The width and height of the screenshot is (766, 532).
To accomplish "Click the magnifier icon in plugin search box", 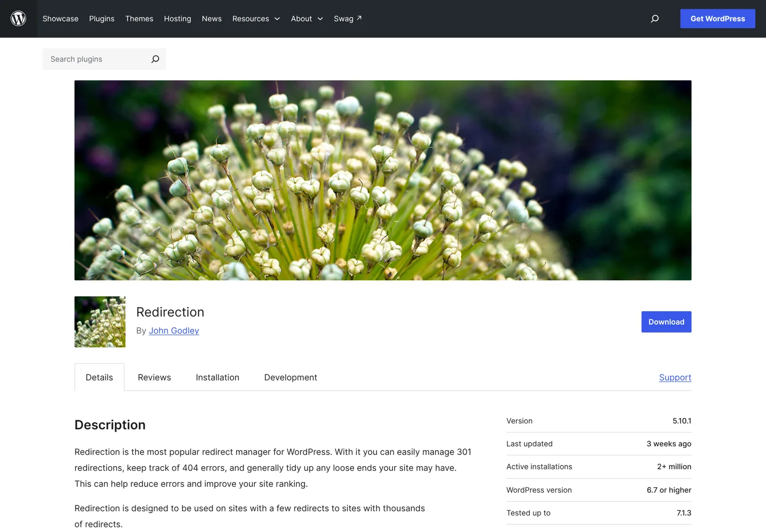I will pos(155,59).
